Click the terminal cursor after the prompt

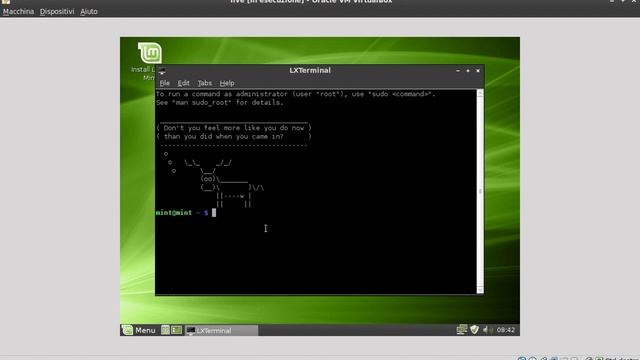214,213
